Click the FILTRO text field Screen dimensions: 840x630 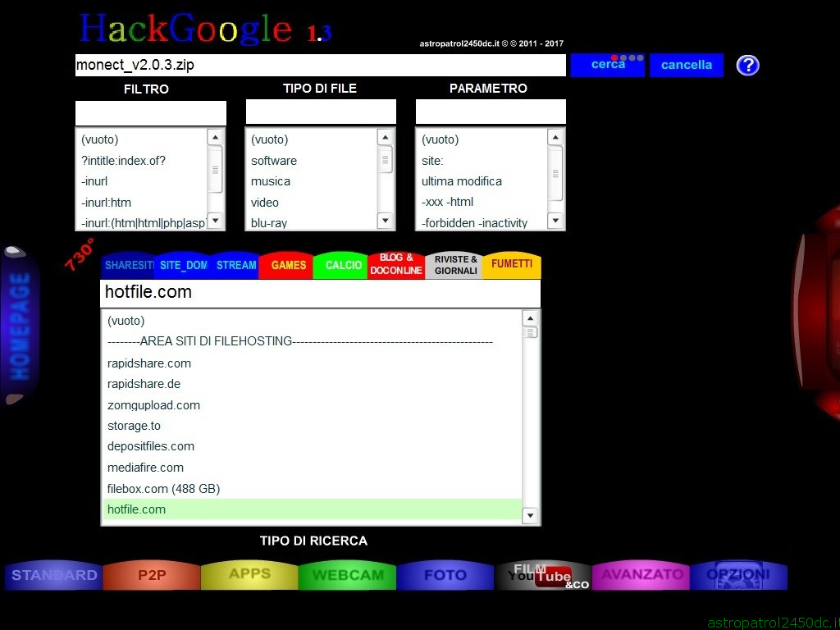click(151, 113)
